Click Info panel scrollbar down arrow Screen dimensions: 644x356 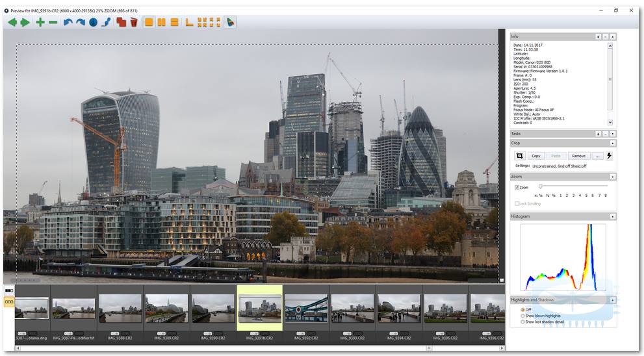pos(610,122)
